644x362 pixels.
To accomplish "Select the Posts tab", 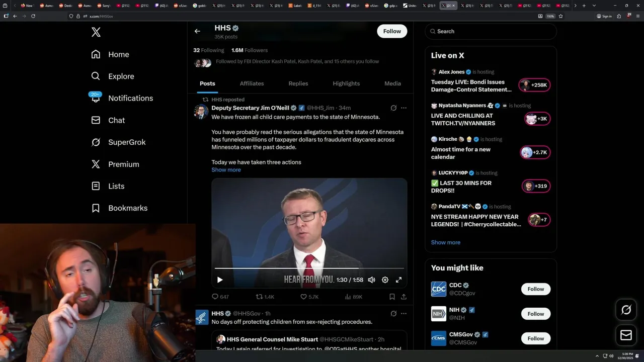I will click(x=207, y=83).
